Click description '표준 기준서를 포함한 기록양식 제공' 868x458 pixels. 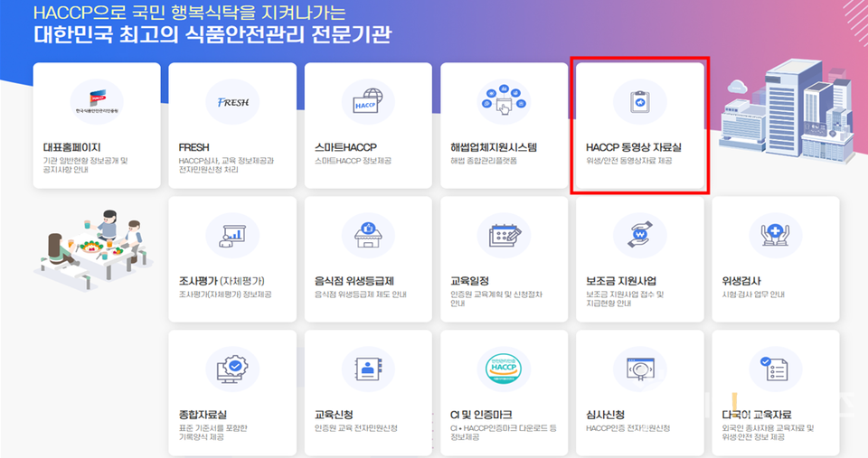click(212, 433)
